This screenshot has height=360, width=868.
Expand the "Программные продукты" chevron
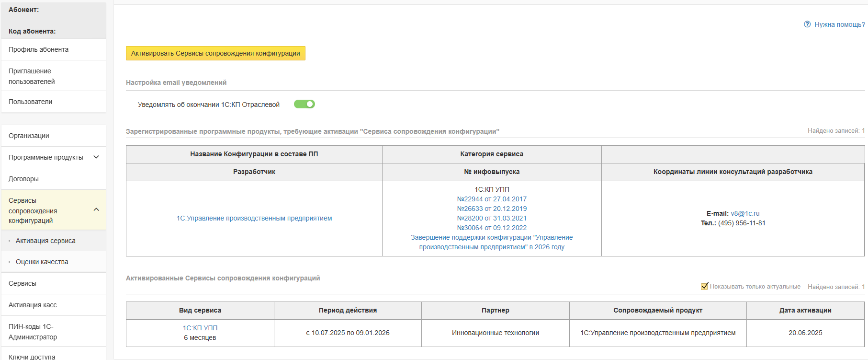click(x=96, y=157)
